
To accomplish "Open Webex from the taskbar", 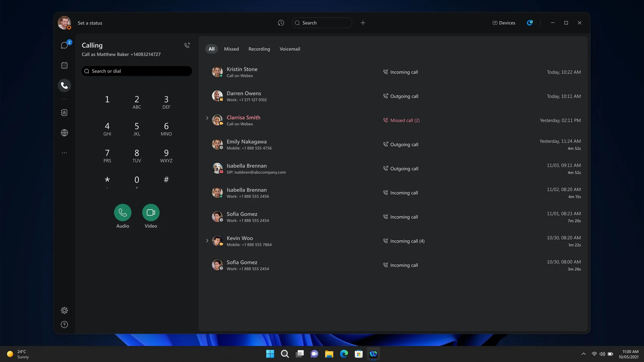I will click(x=374, y=354).
